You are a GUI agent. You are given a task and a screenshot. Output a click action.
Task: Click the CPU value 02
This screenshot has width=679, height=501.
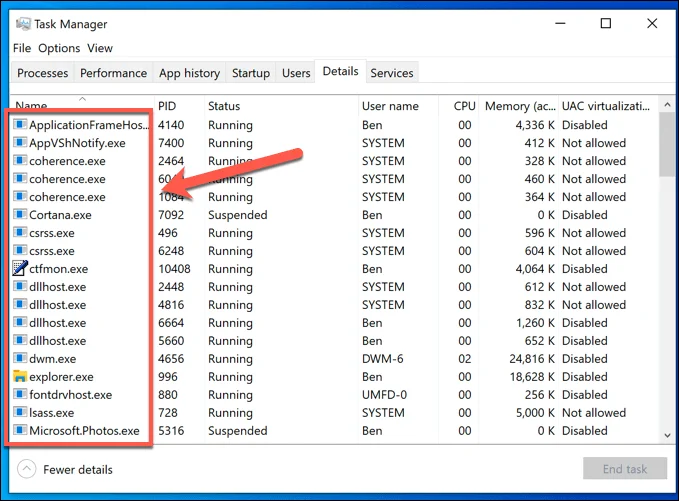tap(465, 359)
